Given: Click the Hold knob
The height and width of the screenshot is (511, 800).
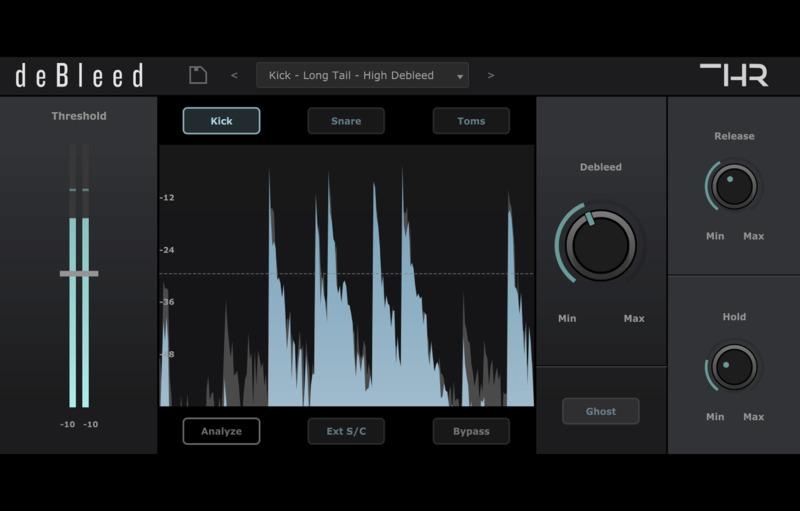Looking at the screenshot, I should tap(734, 367).
